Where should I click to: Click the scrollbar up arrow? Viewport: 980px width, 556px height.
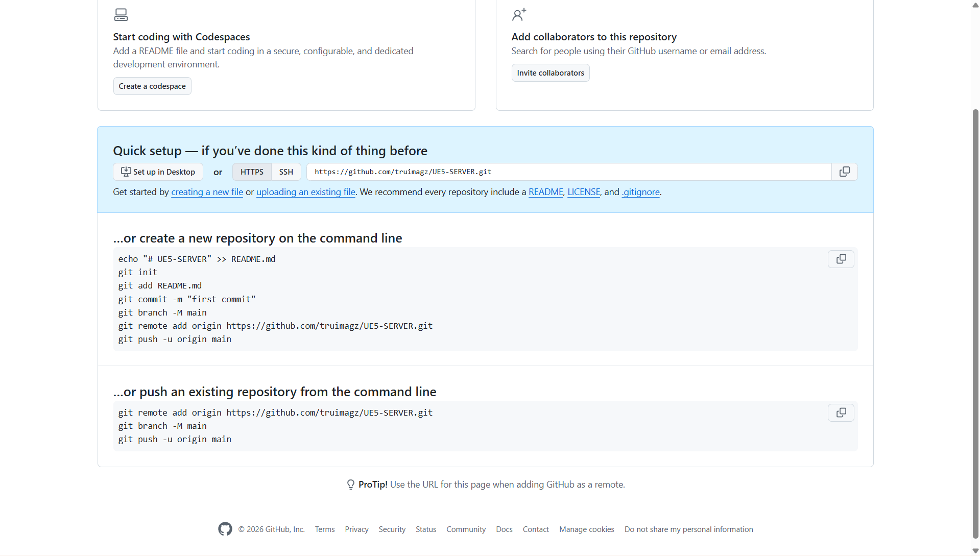pos(975,5)
